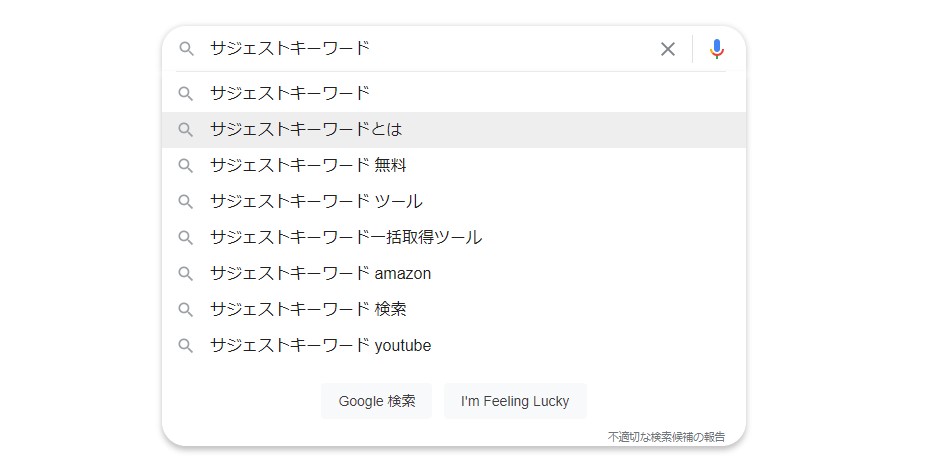The width and height of the screenshot is (934, 465).
Task: Click the magnifier icon beside the ツール suggestion
Action: pos(186,202)
